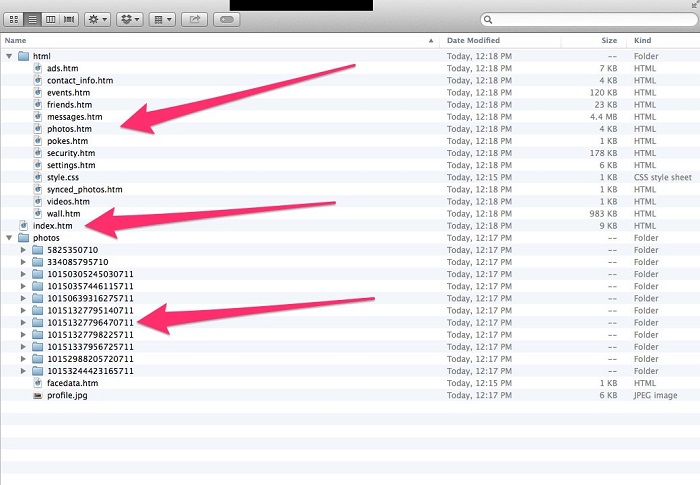Select contact_info.htm file icon
The width and height of the screenshot is (700, 485).
[38, 80]
